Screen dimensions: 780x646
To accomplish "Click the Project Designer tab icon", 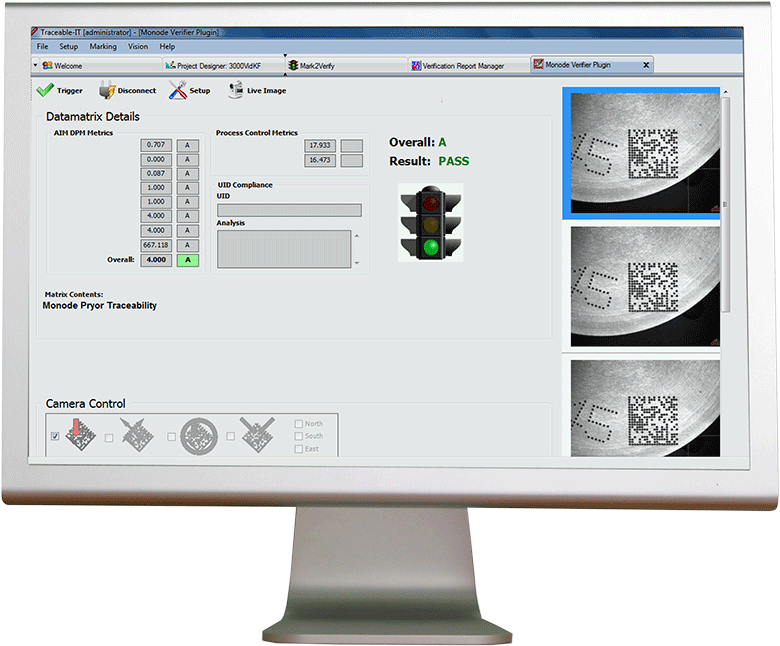I will (171, 65).
